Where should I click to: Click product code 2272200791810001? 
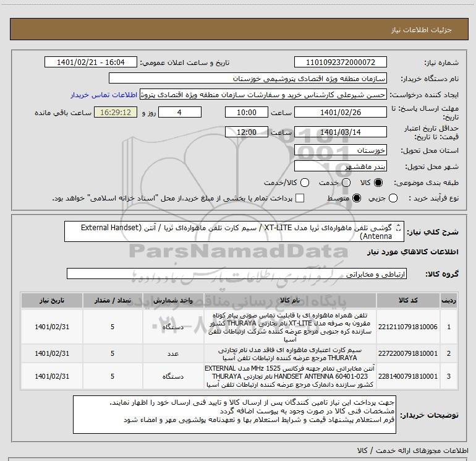[x=408, y=353]
